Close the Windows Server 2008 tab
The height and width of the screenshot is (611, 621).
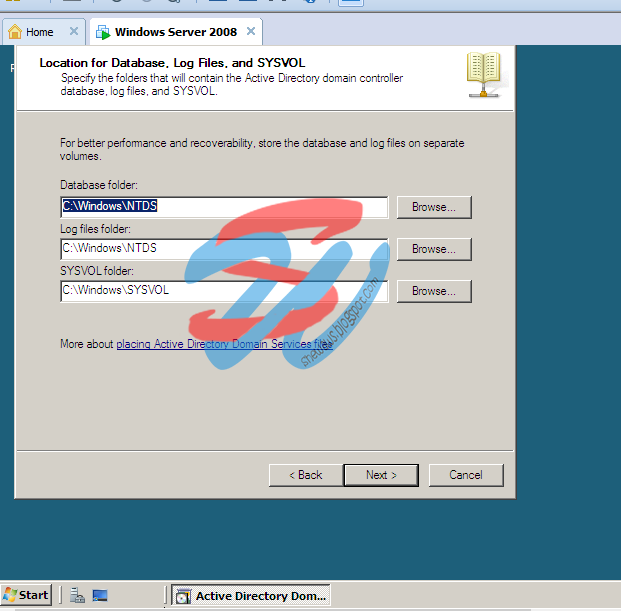pyautogui.click(x=251, y=31)
